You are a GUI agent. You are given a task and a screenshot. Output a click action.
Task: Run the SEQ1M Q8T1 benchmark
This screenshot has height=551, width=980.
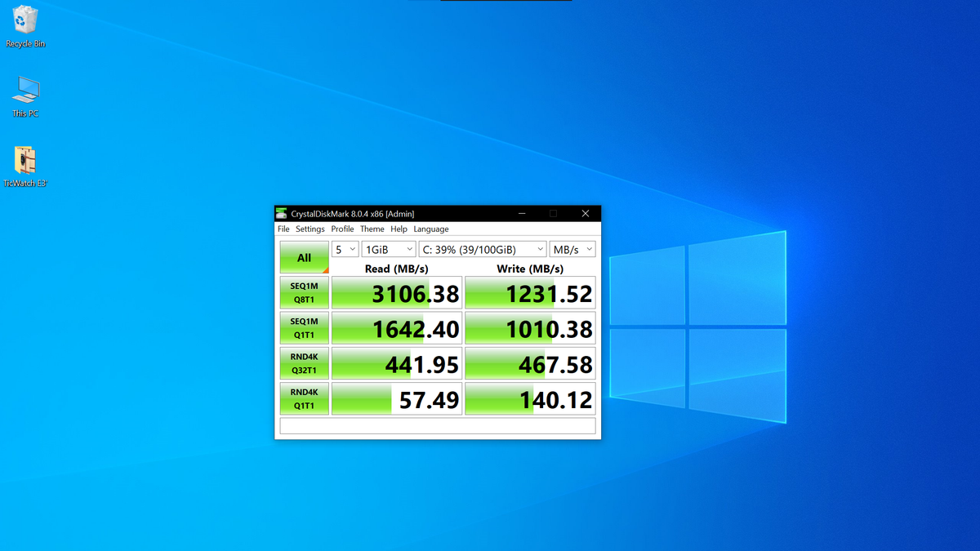tap(304, 292)
